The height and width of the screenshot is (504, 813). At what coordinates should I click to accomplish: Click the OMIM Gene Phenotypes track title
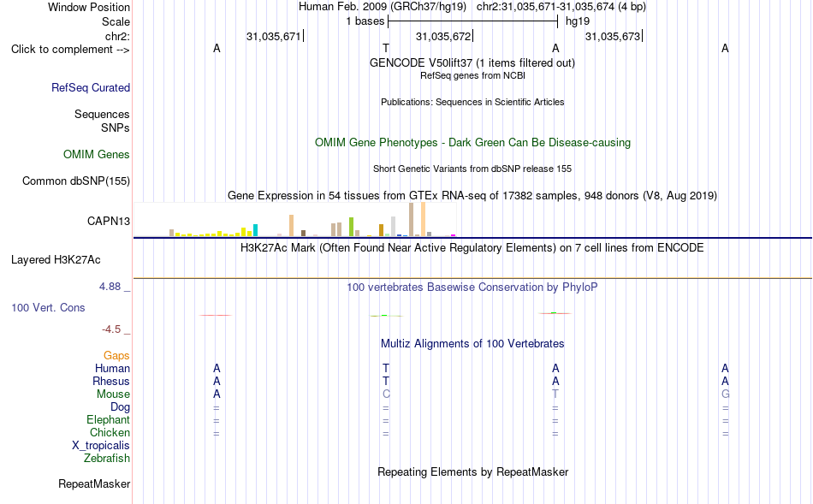pos(472,143)
